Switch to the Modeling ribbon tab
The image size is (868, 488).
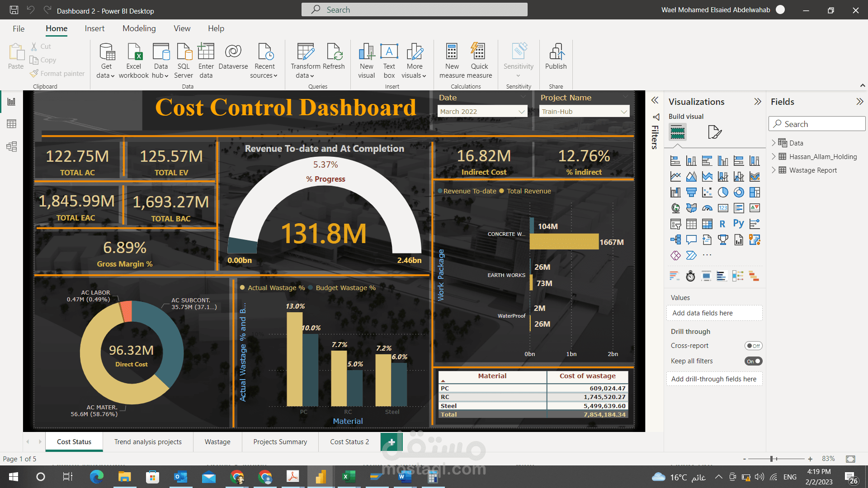(x=139, y=28)
